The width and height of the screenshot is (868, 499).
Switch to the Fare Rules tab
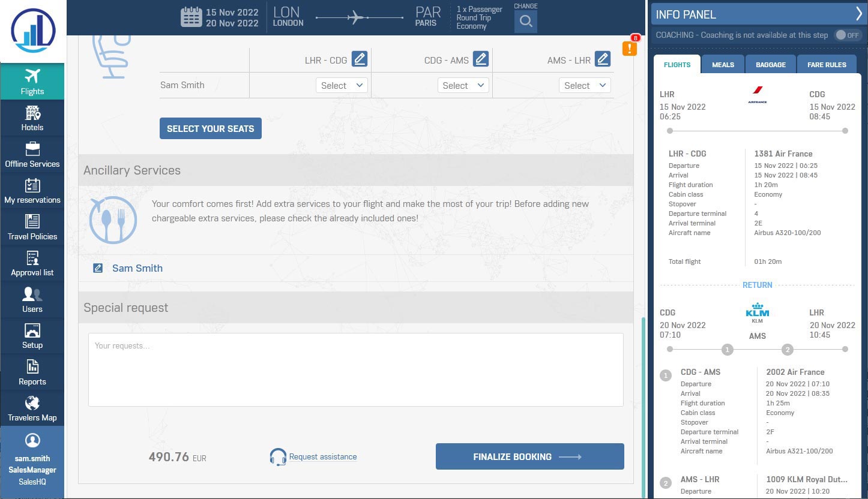coord(827,65)
